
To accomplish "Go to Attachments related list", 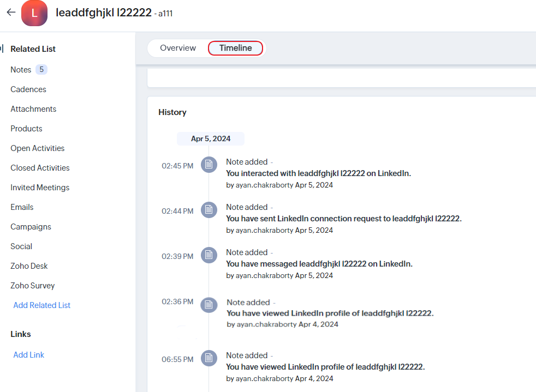I will [x=33, y=109].
